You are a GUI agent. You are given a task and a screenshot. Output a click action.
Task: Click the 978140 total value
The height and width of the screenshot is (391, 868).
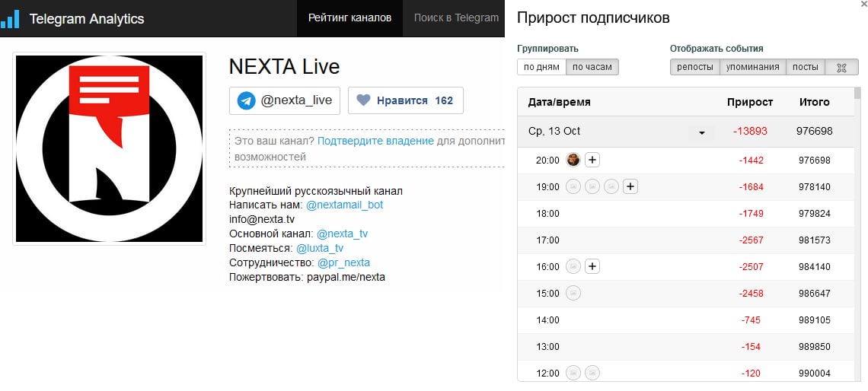(x=814, y=187)
